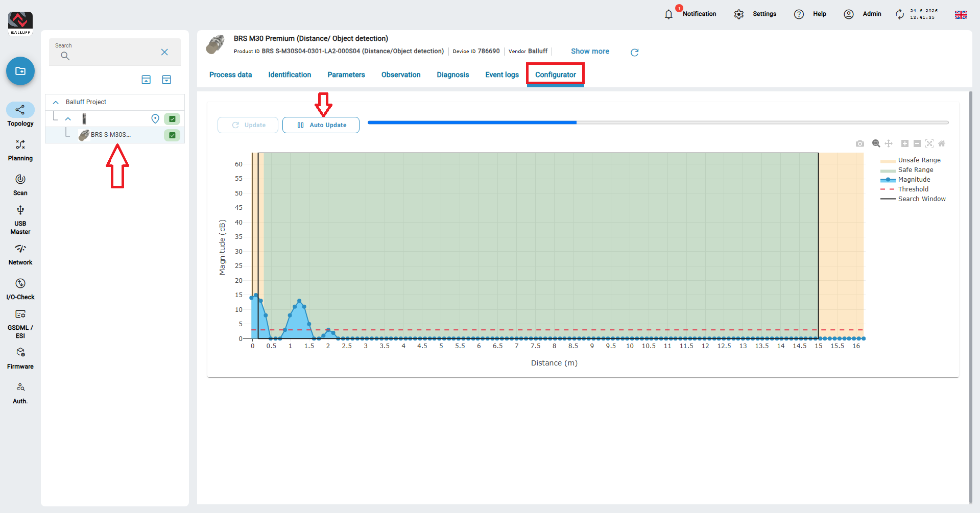Open Scan section in sidebar
Image resolution: width=980 pixels, height=513 pixels.
(x=20, y=185)
